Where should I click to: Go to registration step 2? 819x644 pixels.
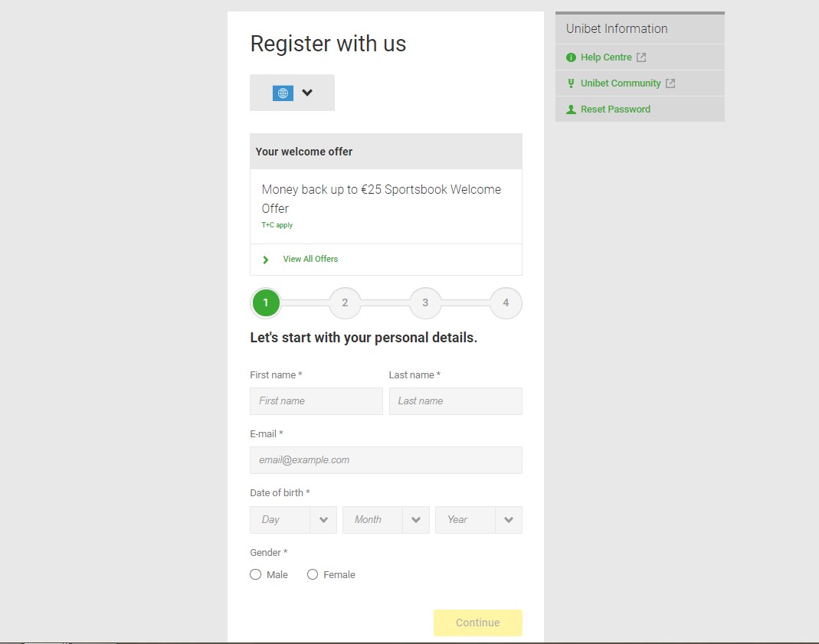click(x=345, y=303)
